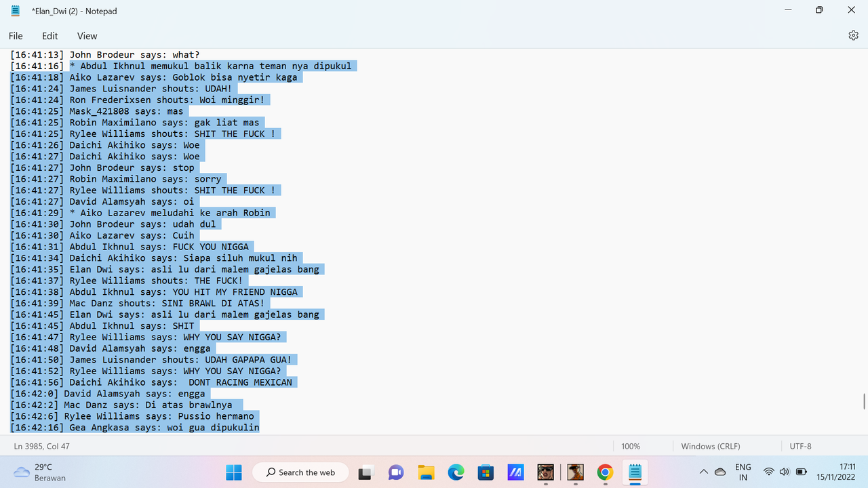Click line 'Aiko Lazarev says: Cuih'
Image resolution: width=868 pixels, height=488 pixels.
pos(102,235)
